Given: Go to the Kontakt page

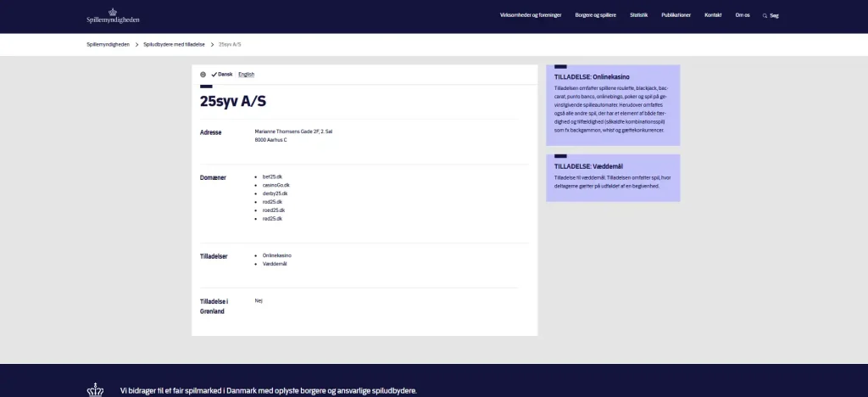Looking at the screenshot, I should [713, 15].
